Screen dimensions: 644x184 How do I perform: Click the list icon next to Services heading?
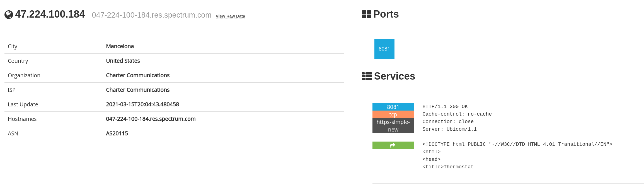(367, 76)
